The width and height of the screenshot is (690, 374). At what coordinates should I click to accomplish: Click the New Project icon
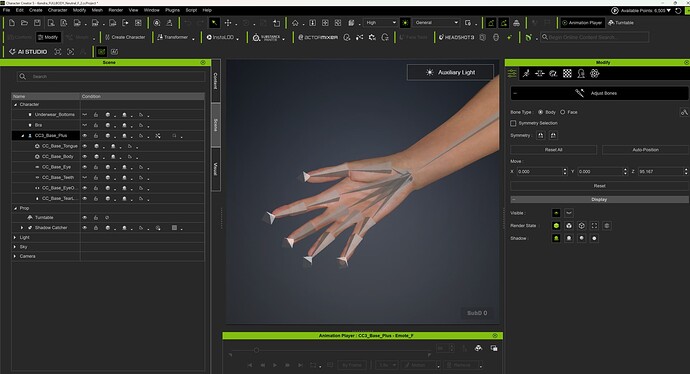[12, 22]
